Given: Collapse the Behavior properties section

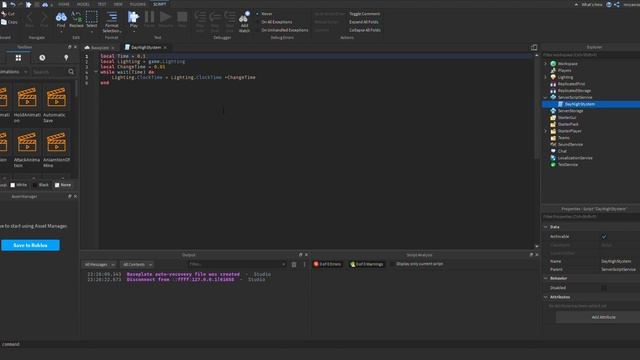Looking at the screenshot, I should coord(546,278).
